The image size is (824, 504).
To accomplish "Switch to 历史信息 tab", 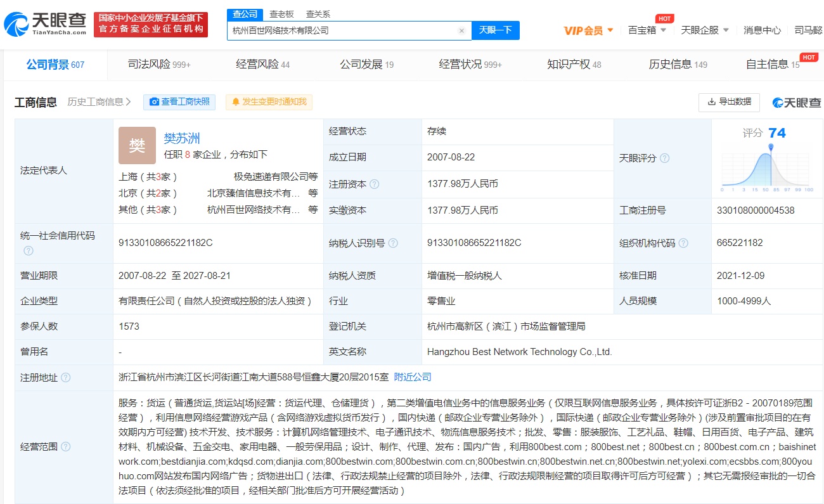I will pyautogui.click(x=678, y=65).
